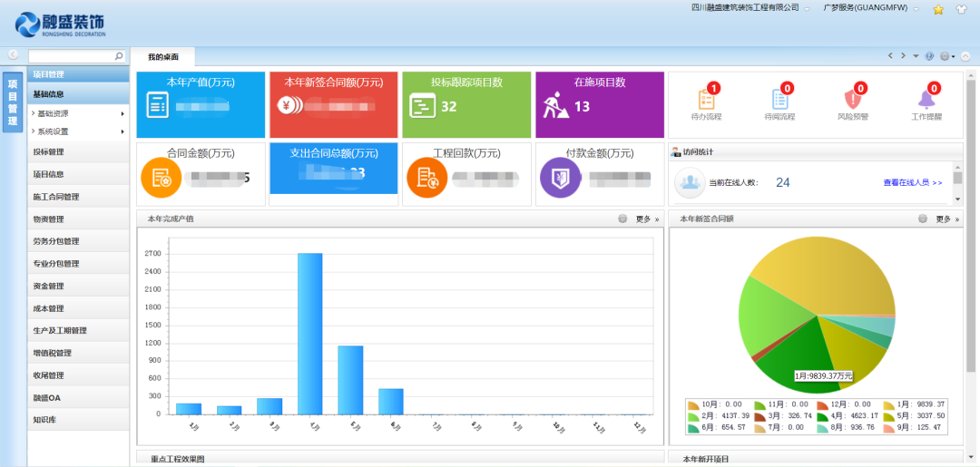The width and height of the screenshot is (980, 467).
Task: Open the 投标管理 menu section
Action: point(49,151)
